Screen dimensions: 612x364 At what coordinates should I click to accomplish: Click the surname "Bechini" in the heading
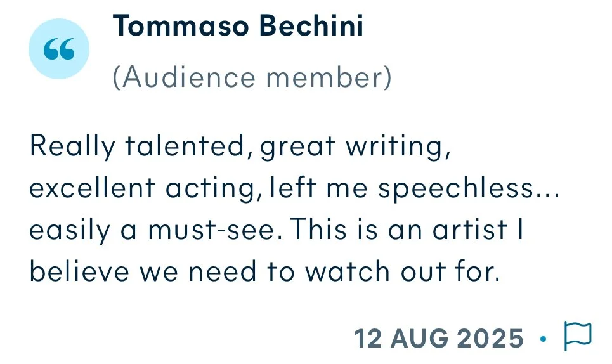[311, 26]
